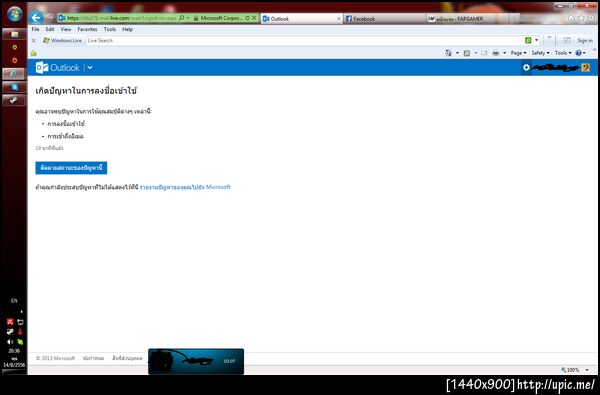Open the View menu
Image resolution: width=600 pixels, height=395 pixels.
click(x=66, y=29)
